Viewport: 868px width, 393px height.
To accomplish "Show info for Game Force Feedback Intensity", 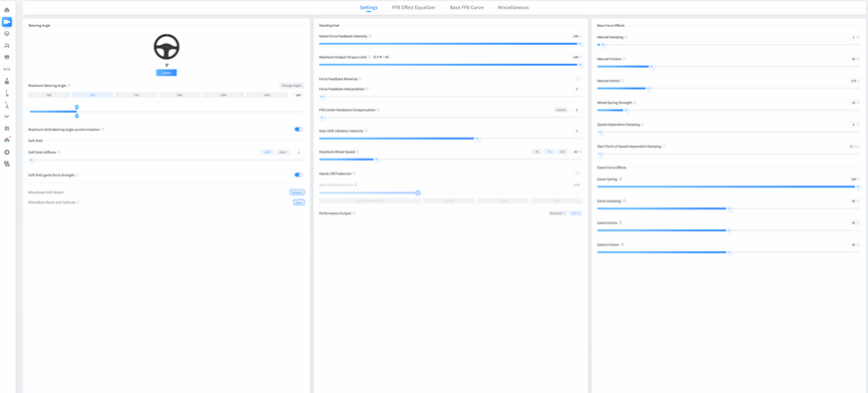I will [370, 36].
